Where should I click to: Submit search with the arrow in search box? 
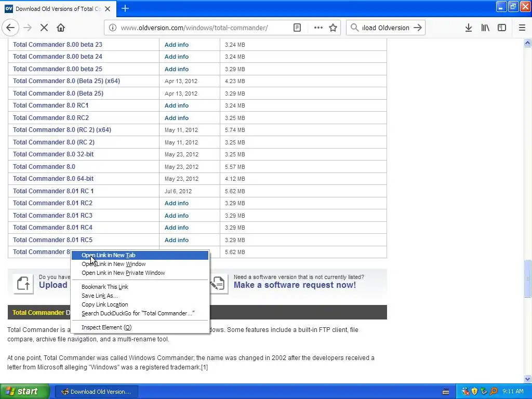(x=418, y=28)
